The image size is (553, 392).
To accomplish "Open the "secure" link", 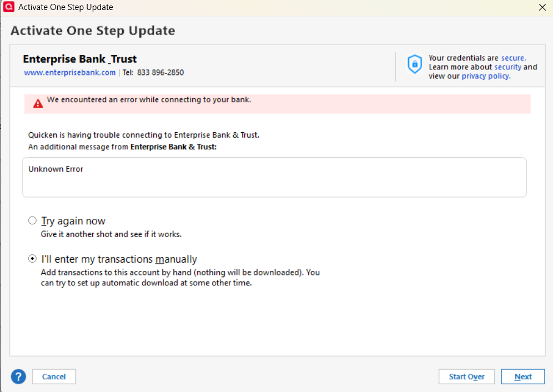I will click(512, 58).
